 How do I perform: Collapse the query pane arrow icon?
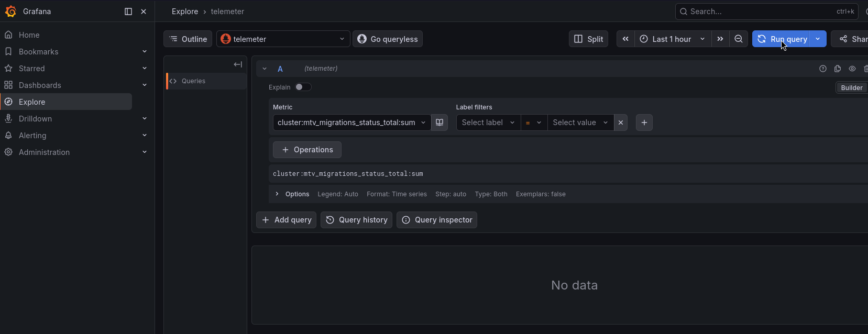[238, 64]
